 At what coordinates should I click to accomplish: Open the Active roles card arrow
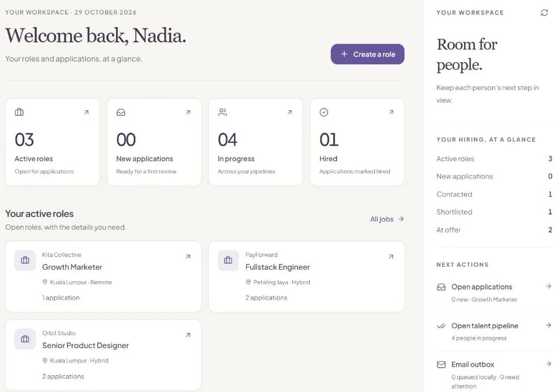coord(86,112)
